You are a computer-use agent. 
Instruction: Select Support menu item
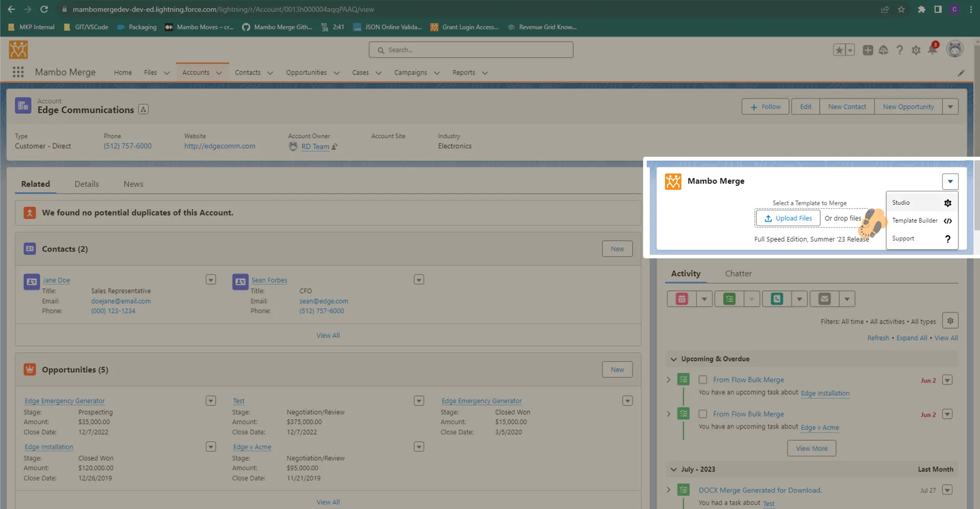(922, 238)
